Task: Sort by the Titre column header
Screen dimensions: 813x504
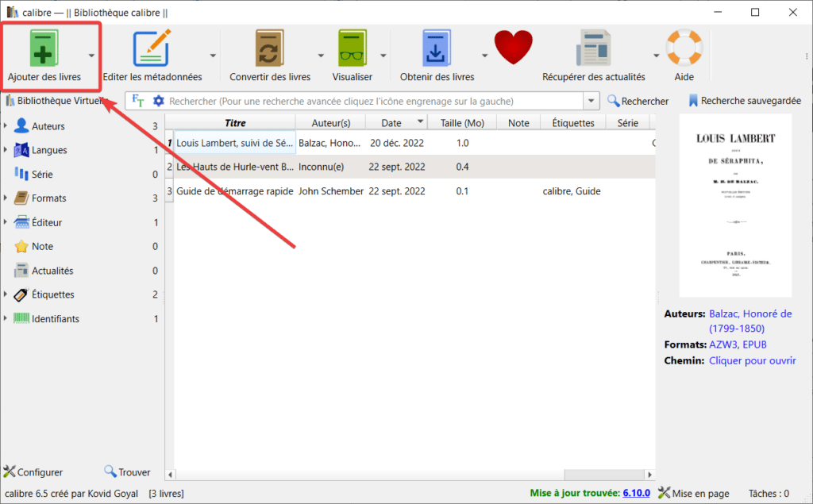Action: pos(235,123)
